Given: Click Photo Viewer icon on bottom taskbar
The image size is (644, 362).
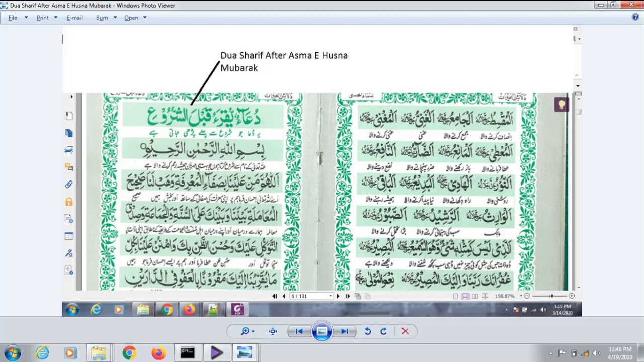Looking at the screenshot, I should pos(245,353).
